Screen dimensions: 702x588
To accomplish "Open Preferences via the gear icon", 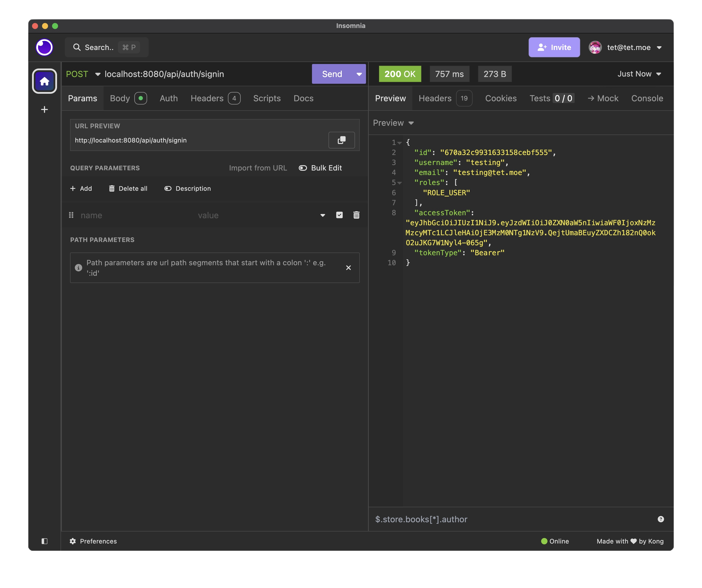I will [x=73, y=541].
